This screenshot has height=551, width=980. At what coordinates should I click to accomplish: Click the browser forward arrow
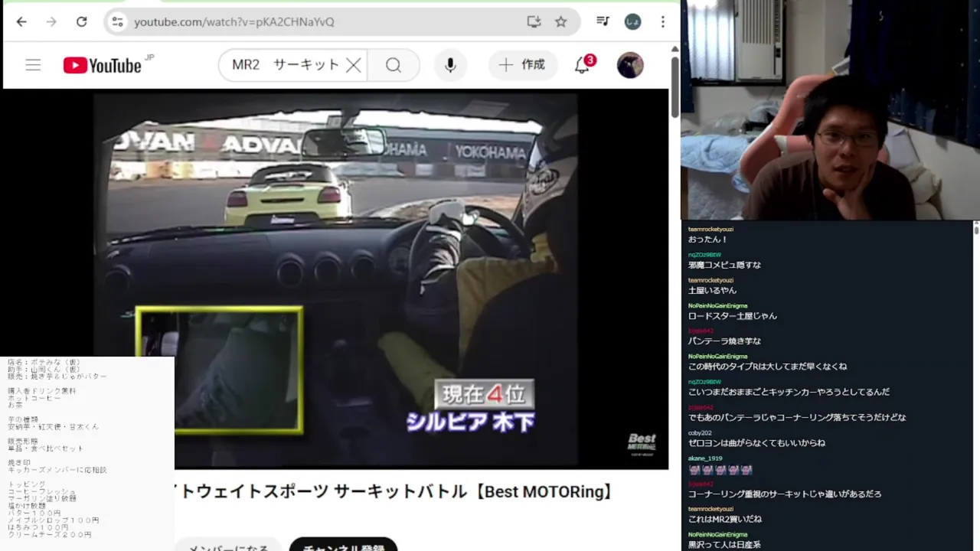(51, 21)
